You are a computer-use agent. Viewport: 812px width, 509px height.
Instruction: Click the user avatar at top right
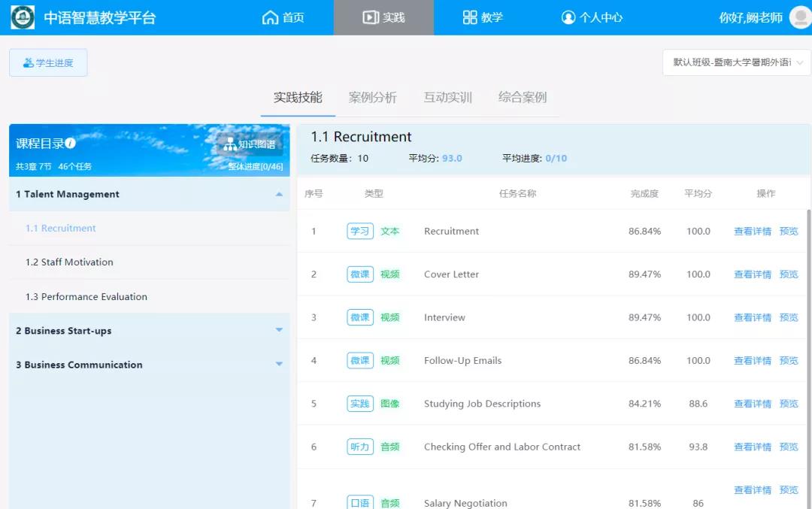(798, 17)
